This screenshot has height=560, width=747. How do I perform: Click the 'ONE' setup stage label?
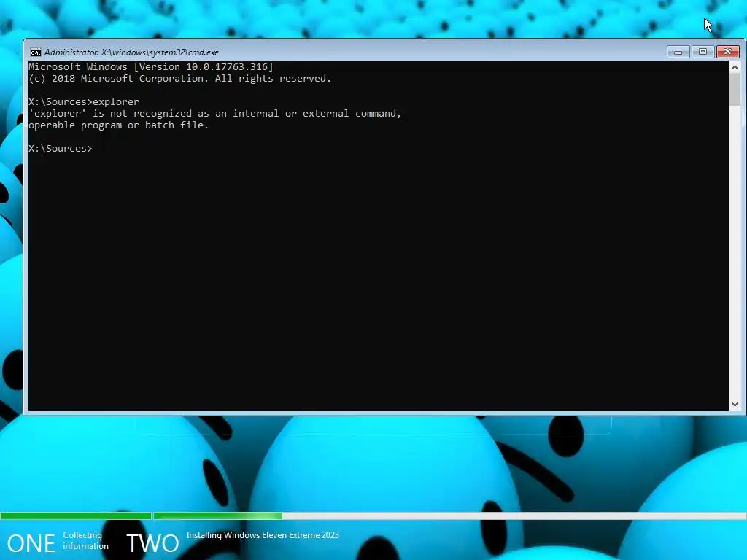pos(31,543)
